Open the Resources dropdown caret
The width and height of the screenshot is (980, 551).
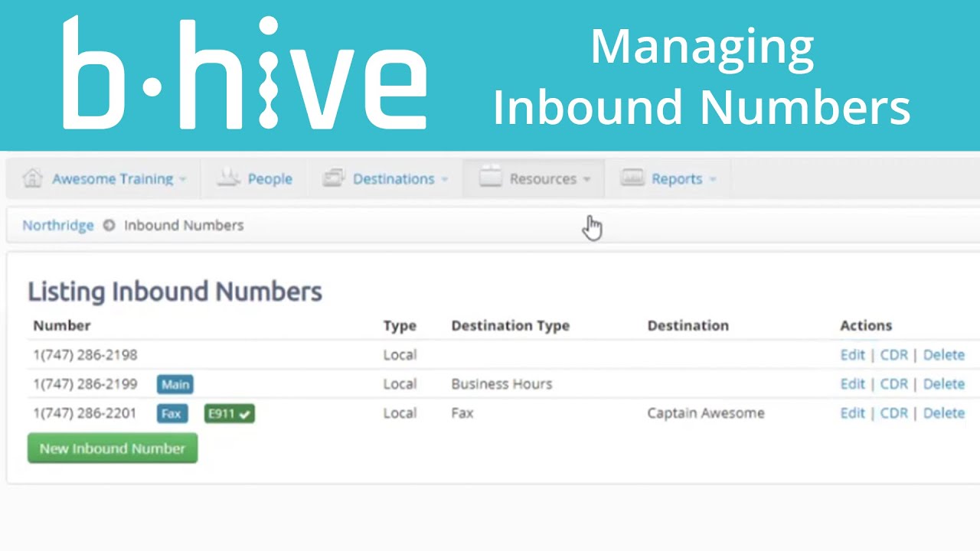(586, 180)
